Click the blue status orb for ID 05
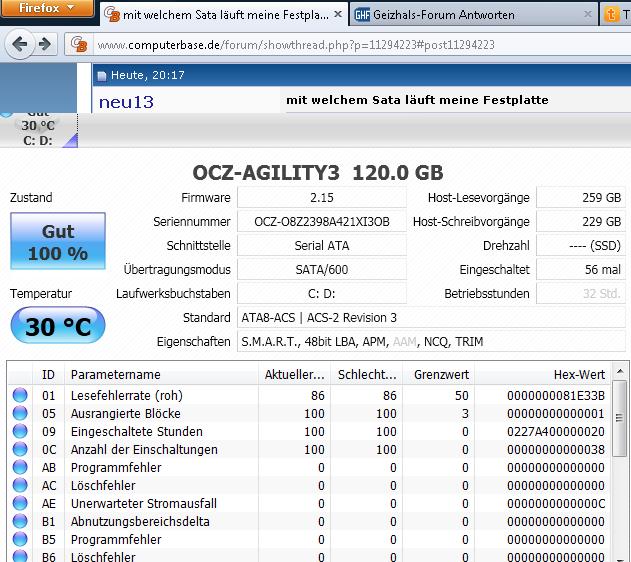The width and height of the screenshot is (631, 562). (x=20, y=413)
